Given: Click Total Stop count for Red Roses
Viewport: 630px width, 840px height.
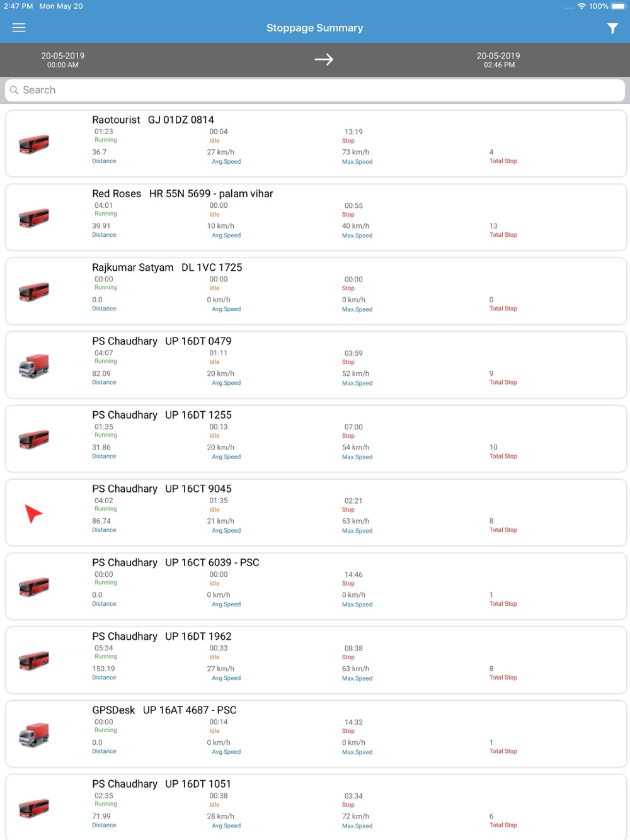Looking at the screenshot, I should 493,226.
